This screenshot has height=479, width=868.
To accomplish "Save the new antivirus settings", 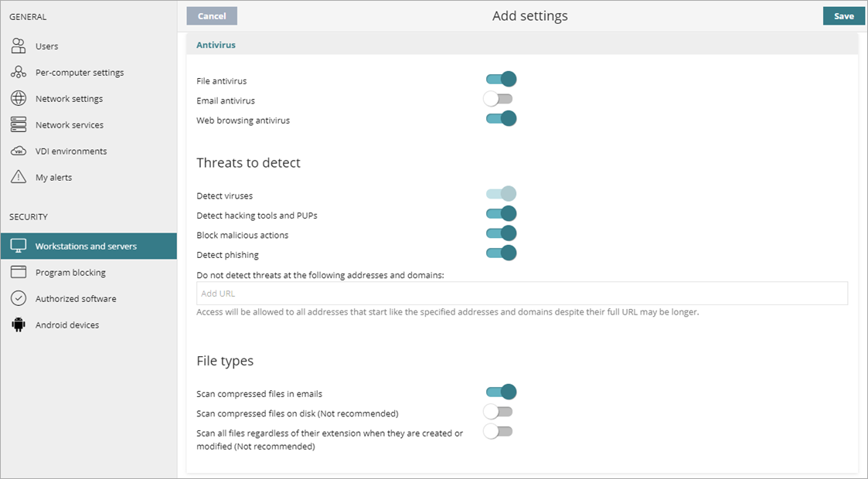I will [x=843, y=15].
